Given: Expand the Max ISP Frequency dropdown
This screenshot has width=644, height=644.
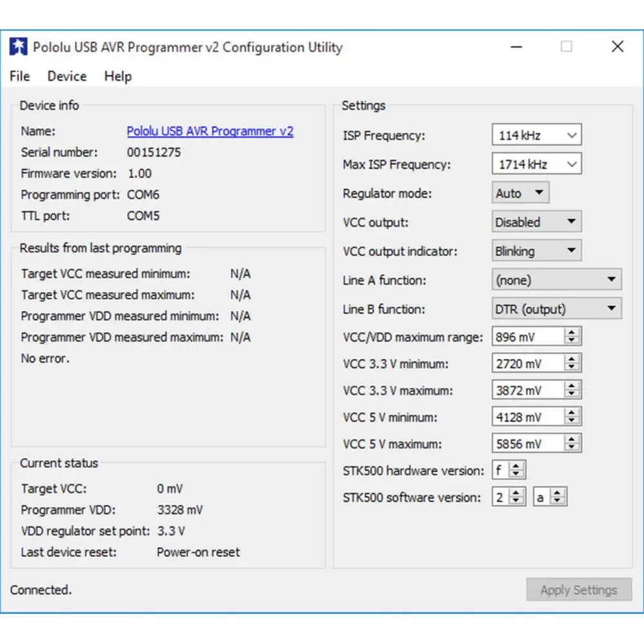Looking at the screenshot, I should click(x=536, y=164).
